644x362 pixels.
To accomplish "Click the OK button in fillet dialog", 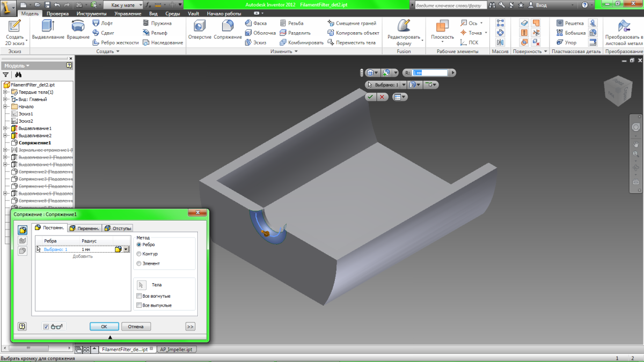I will click(x=104, y=326).
